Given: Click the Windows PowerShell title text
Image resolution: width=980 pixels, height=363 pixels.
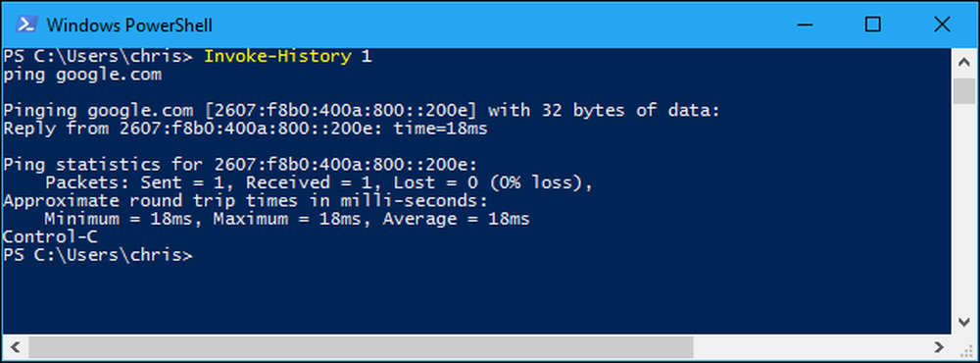Looking at the screenshot, I should point(129,26).
